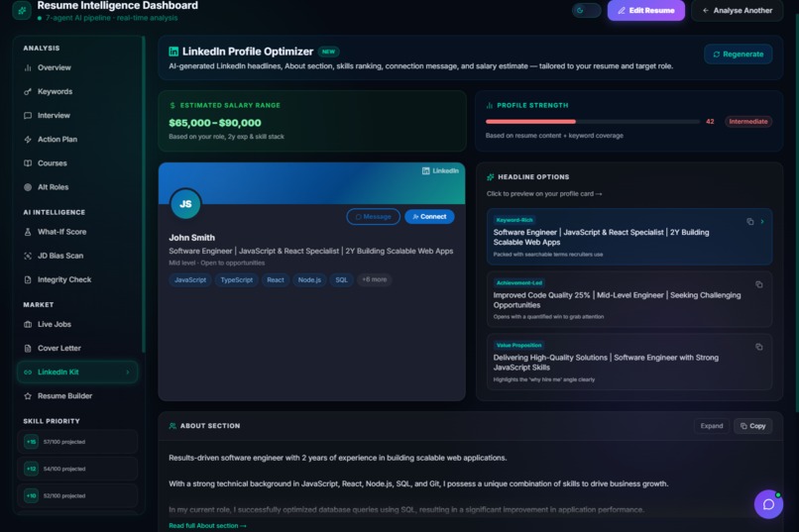Screen dimensions: 799x532
Task: Copy the About section text
Action: click(x=752, y=426)
